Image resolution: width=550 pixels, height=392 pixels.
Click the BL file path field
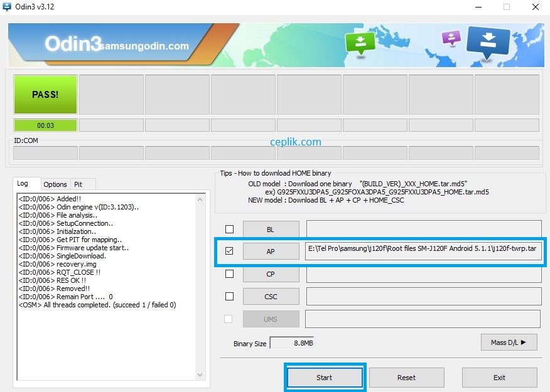click(x=424, y=229)
